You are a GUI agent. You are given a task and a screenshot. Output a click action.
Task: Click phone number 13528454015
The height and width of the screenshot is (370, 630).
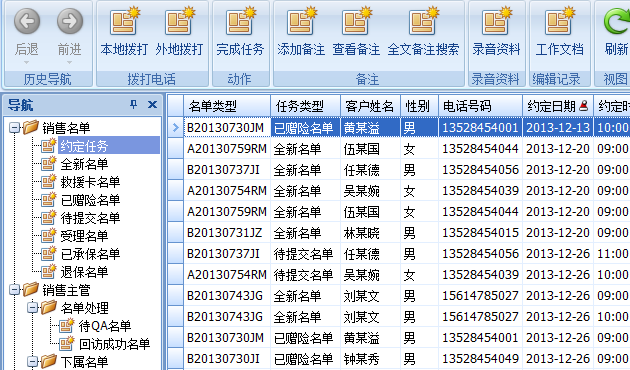click(x=480, y=233)
